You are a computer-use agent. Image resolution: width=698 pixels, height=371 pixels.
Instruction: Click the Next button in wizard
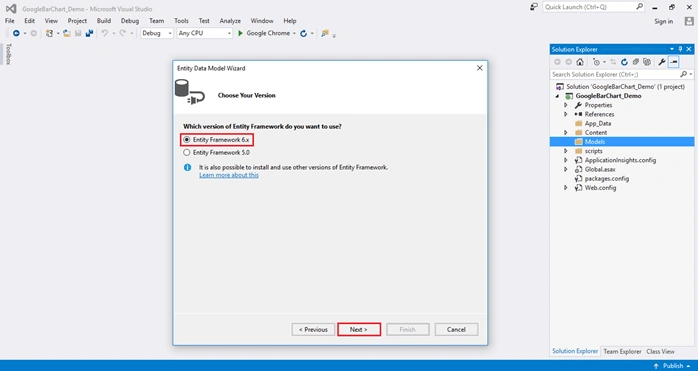(359, 330)
